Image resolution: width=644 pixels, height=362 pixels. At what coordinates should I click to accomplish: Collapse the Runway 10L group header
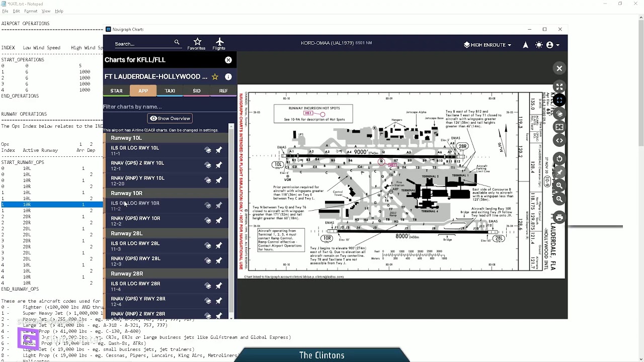coord(166,138)
